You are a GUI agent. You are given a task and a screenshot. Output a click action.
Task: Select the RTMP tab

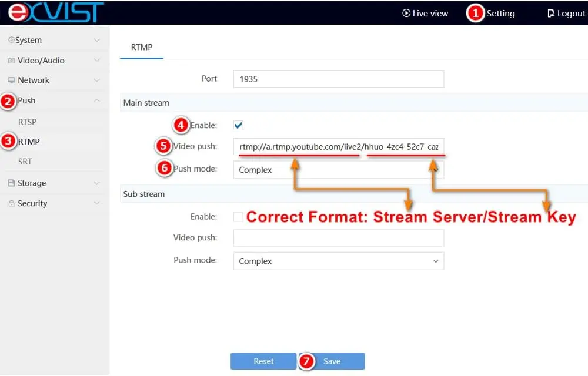(141, 47)
